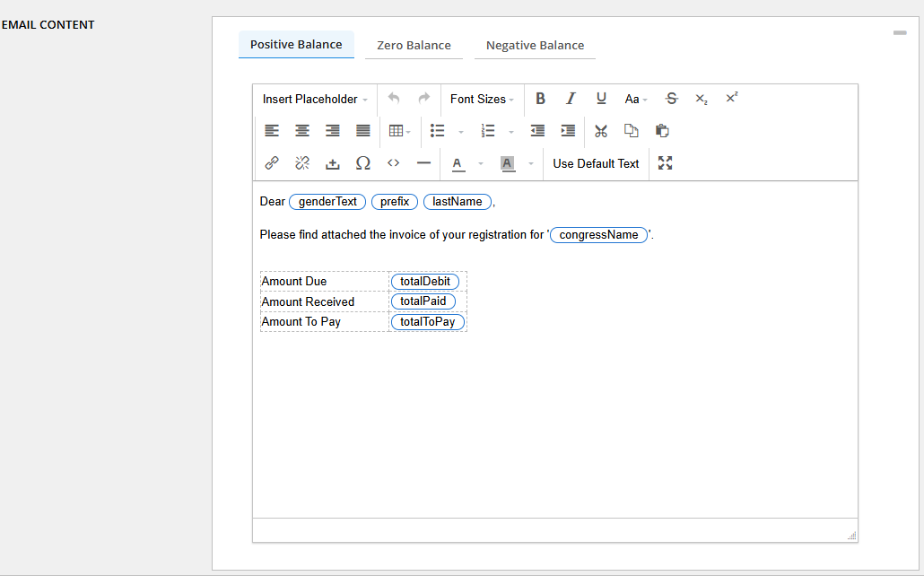
Task: Open the Insert Placeholder dropdown
Action: 315,100
